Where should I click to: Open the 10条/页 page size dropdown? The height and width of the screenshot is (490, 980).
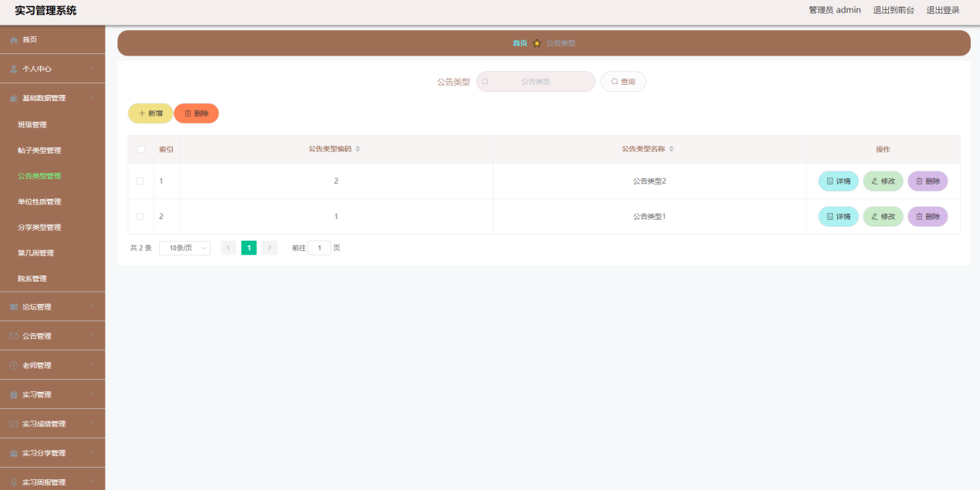[184, 247]
